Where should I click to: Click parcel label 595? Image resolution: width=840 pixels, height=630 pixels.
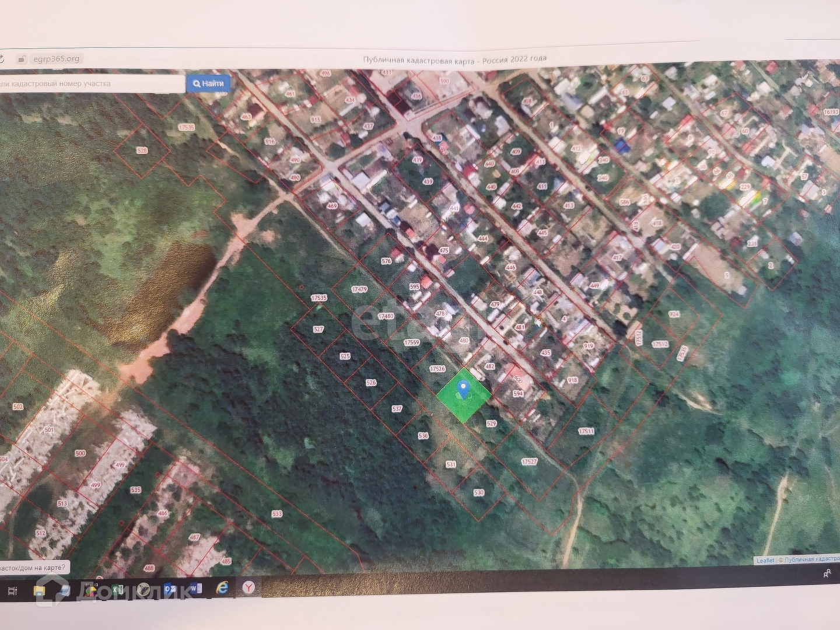pos(415,286)
